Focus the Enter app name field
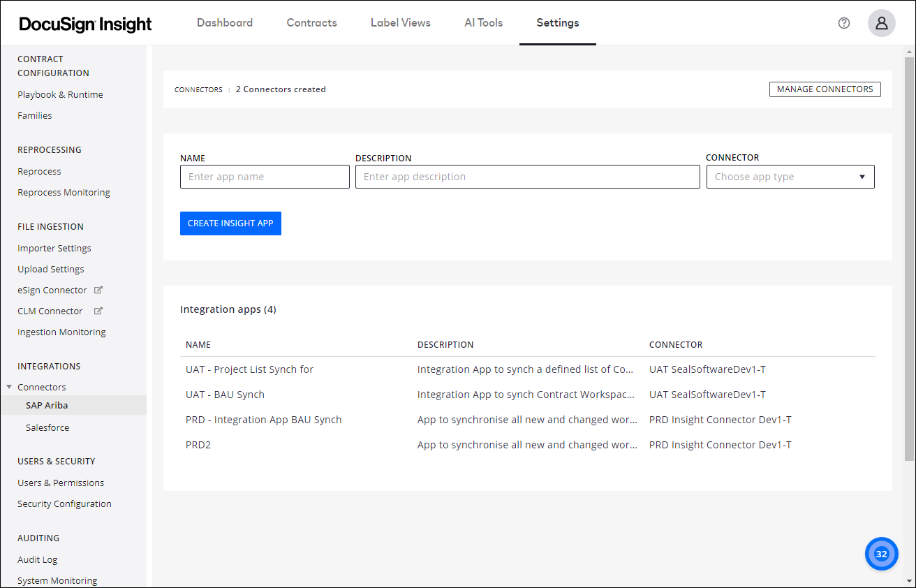The width and height of the screenshot is (916, 588). click(265, 177)
